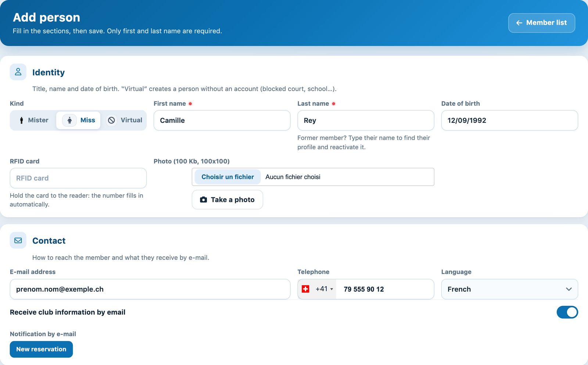Open the Language dropdown showing French

coord(509,289)
